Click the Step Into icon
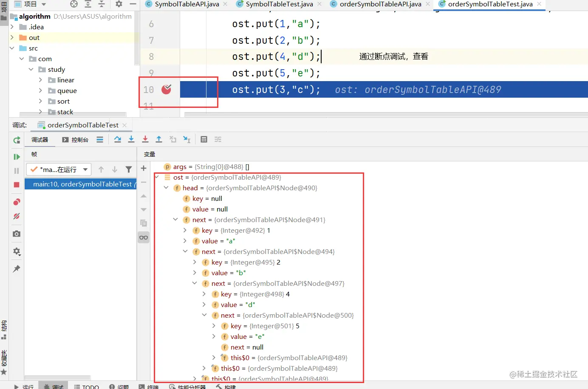 click(x=131, y=139)
